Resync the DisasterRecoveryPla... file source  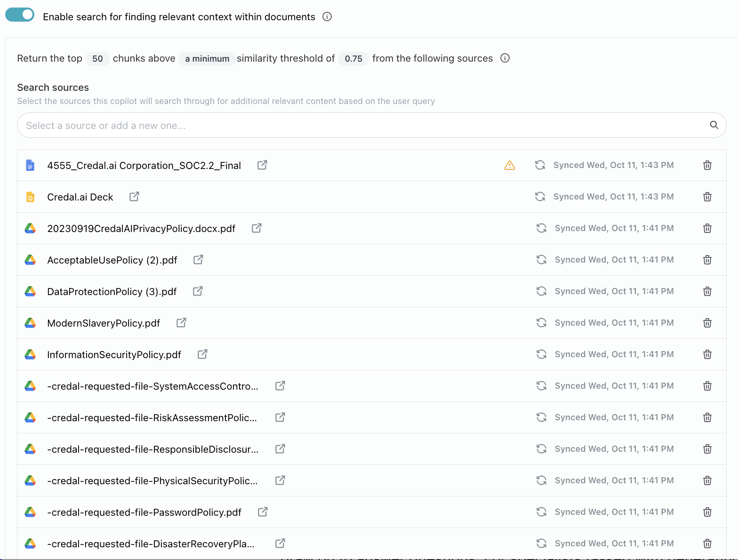(541, 544)
